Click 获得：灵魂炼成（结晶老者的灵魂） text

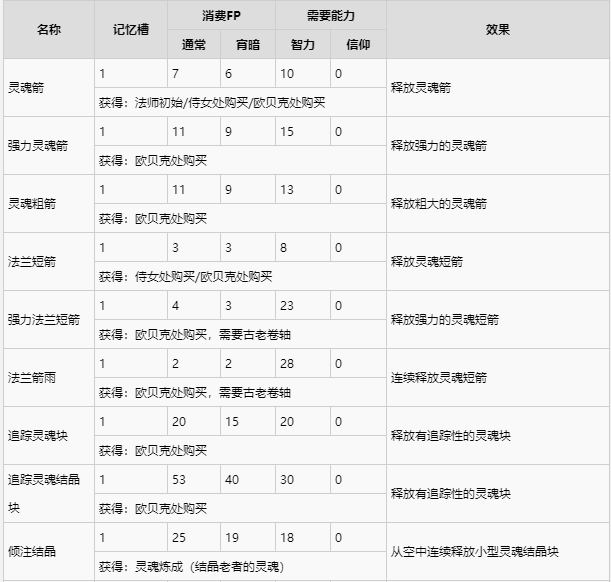191,566
